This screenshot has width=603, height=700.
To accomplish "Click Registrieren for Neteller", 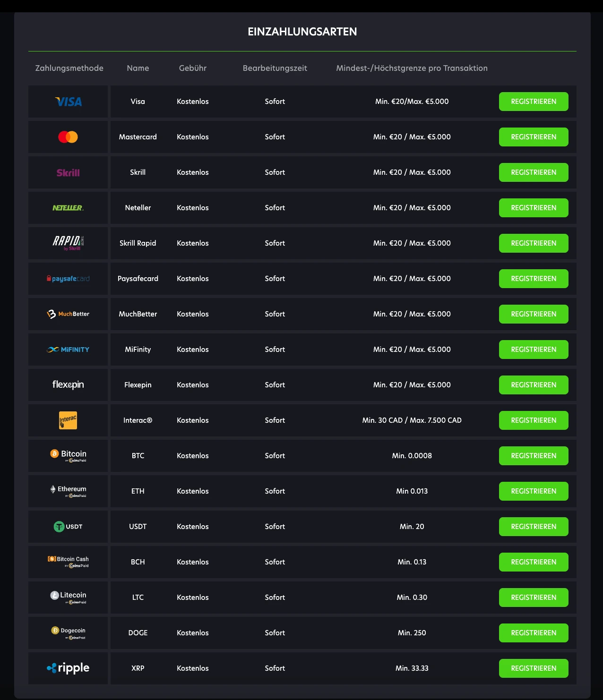I will click(x=534, y=208).
